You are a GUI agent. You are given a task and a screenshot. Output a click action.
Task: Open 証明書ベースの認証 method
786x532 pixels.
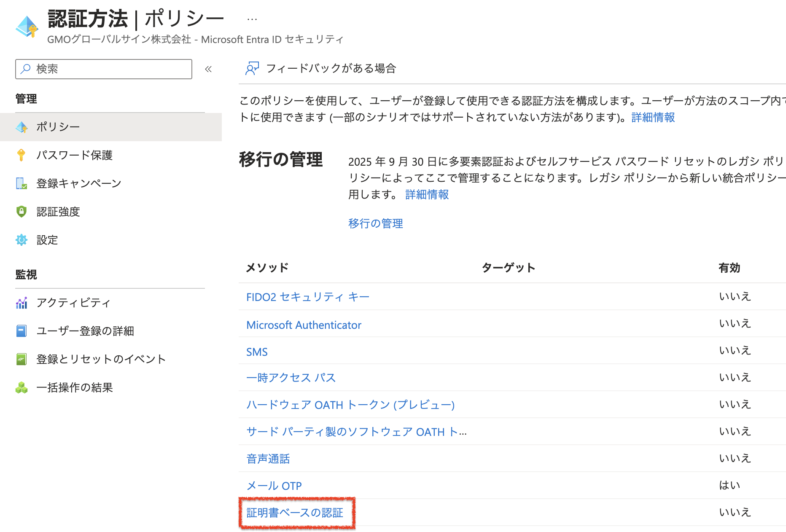(x=294, y=513)
